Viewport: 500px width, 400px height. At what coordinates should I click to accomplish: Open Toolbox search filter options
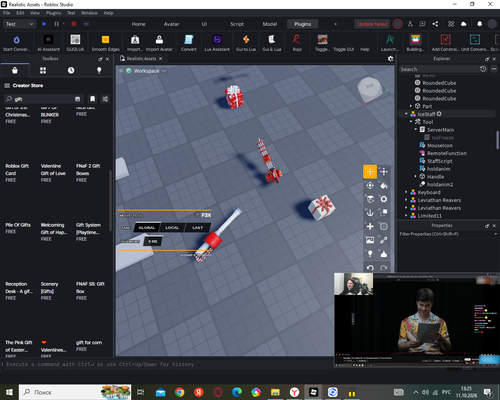(x=105, y=99)
